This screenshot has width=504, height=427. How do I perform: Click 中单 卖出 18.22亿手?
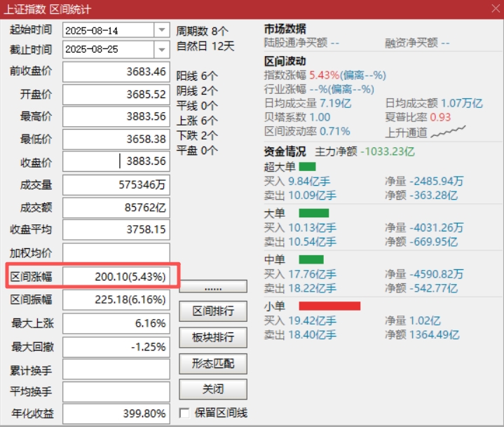[300, 288]
